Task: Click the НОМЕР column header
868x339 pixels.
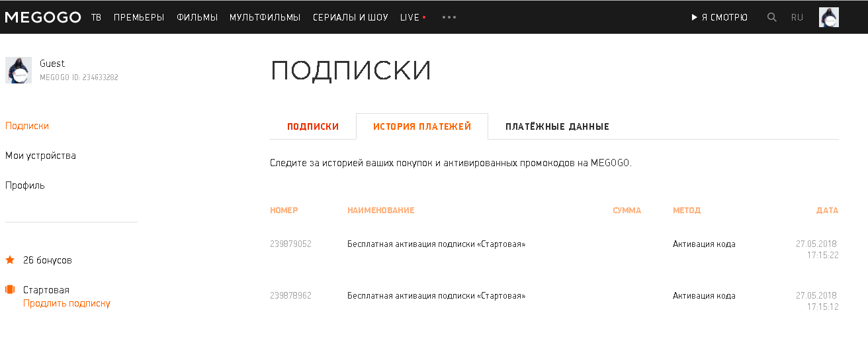Action: point(284,211)
